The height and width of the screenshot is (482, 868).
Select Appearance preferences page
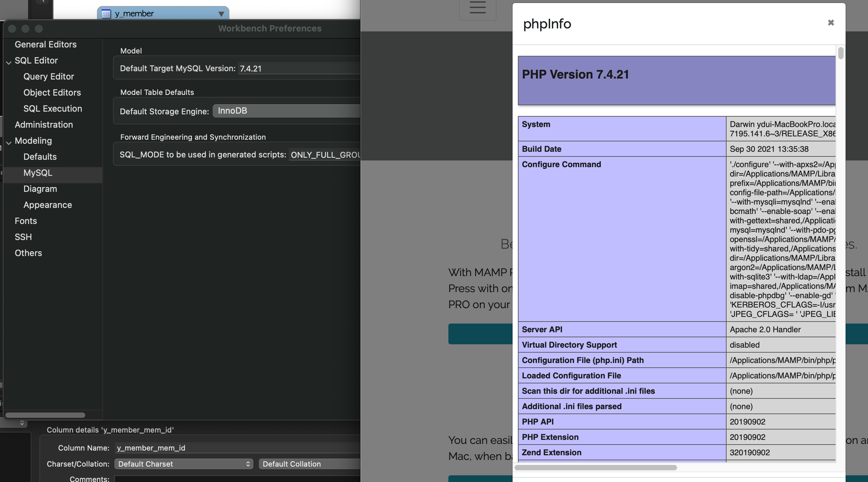(47, 205)
